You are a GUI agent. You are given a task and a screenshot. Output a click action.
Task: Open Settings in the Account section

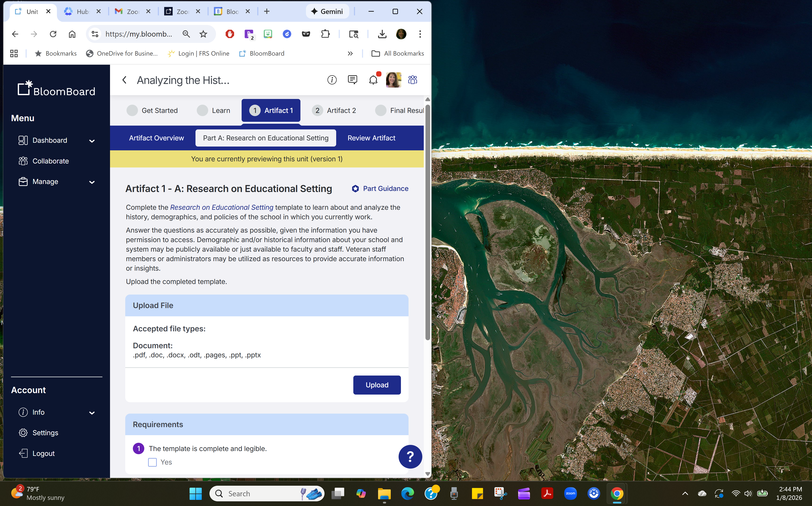(38, 433)
